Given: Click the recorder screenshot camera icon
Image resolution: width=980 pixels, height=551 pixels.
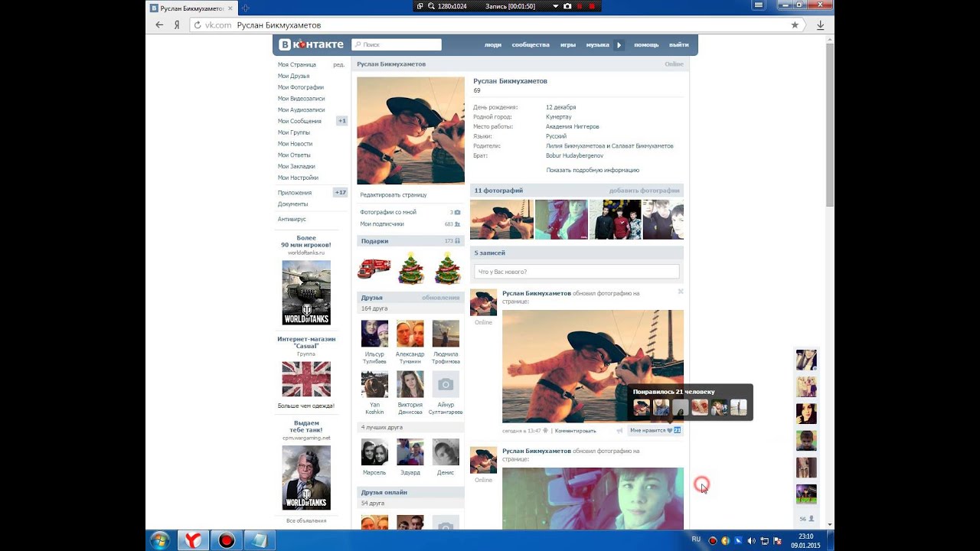Looking at the screenshot, I should (567, 6).
